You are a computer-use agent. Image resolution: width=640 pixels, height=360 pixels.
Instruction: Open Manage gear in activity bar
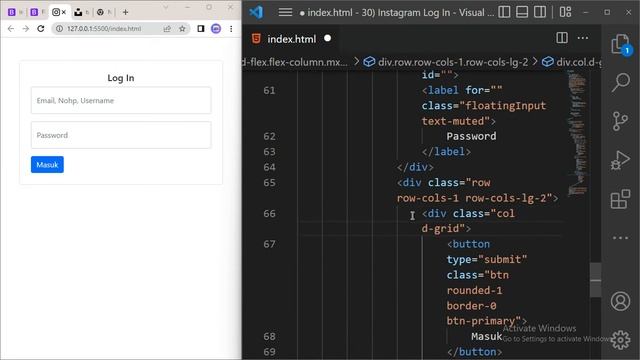(x=620, y=340)
